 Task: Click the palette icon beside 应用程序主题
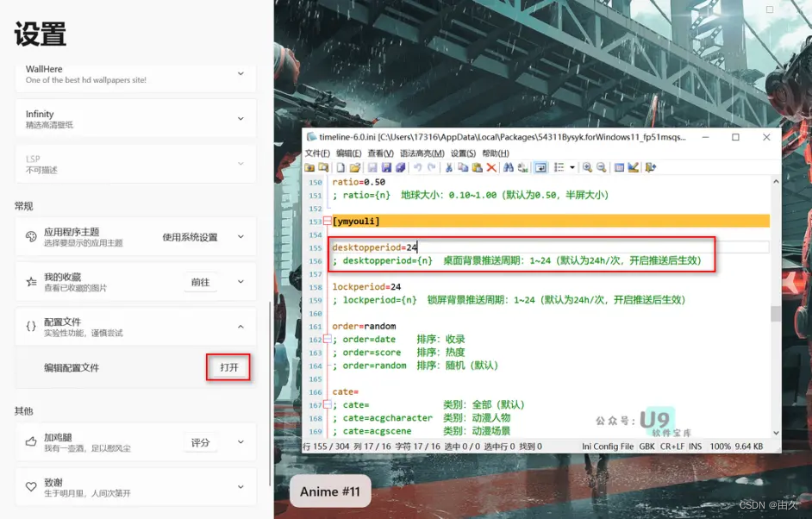(x=31, y=237)
